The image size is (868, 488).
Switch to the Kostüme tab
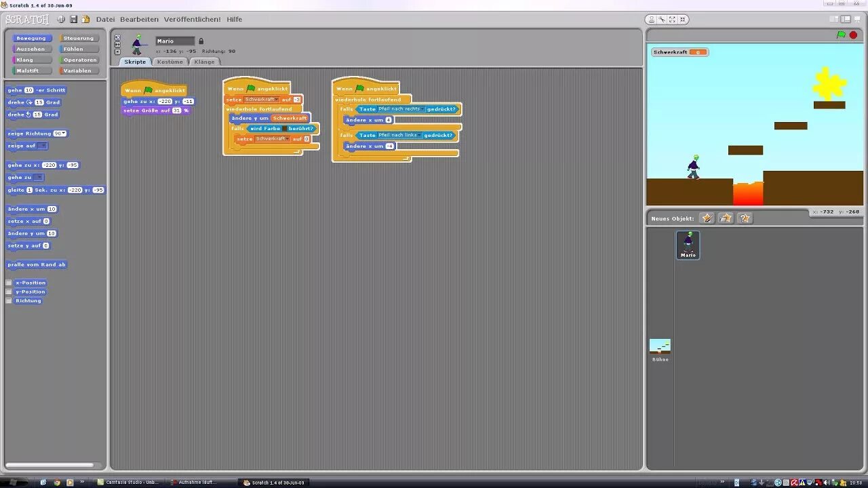pyautogui.click(x=170, y=62)
